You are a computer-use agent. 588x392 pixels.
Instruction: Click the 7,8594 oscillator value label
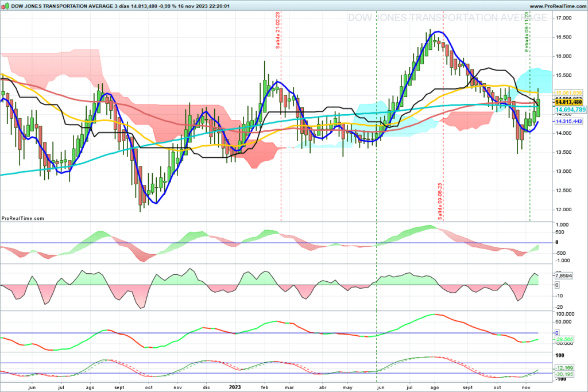click(x=563, y=276)
